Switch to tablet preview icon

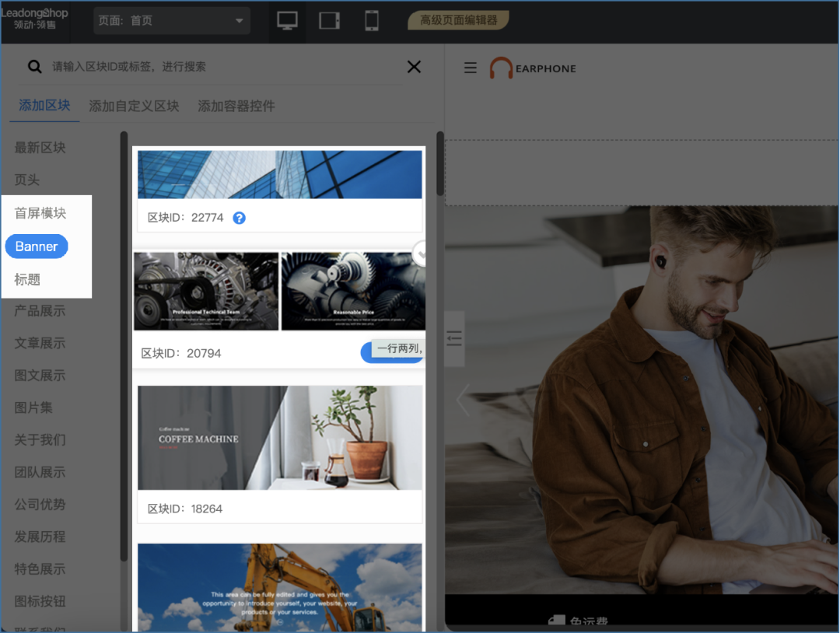(x=330, y=21)
